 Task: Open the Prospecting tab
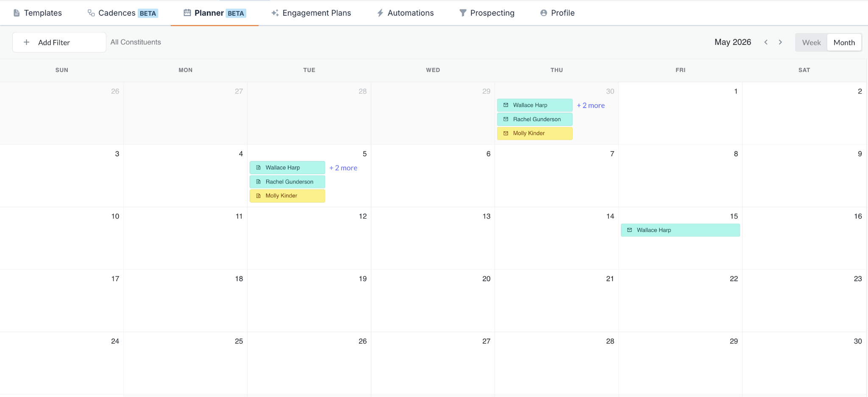click(x=487, y=13)
